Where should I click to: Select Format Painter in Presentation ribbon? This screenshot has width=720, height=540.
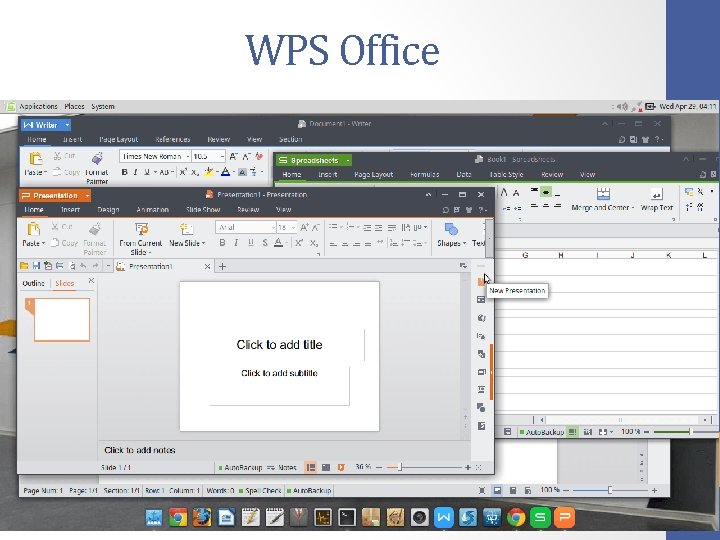click(95, 238)
